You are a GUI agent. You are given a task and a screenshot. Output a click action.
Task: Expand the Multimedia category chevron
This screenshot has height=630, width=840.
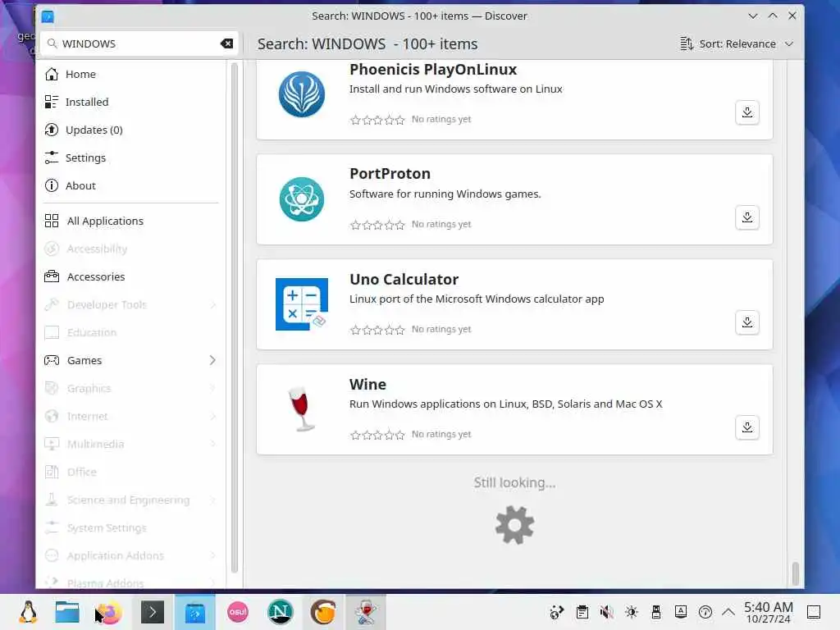pos(212,444)
